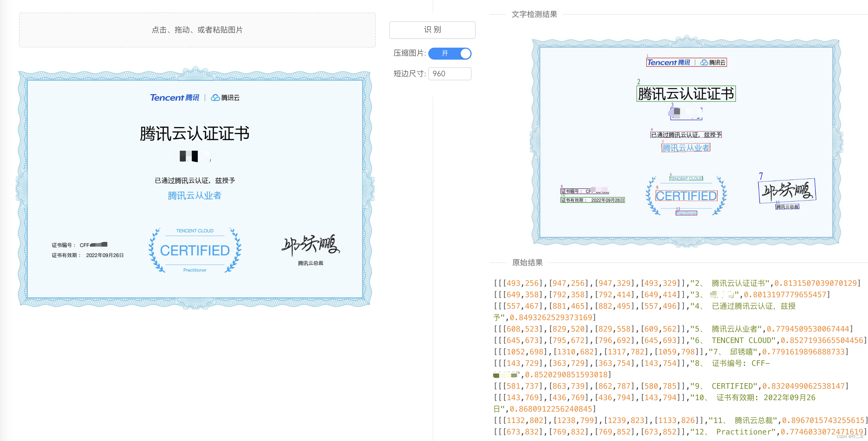Click the raw result row "5、 腾讯云从业者"
The image size is (868, 441).
[673, 329]
